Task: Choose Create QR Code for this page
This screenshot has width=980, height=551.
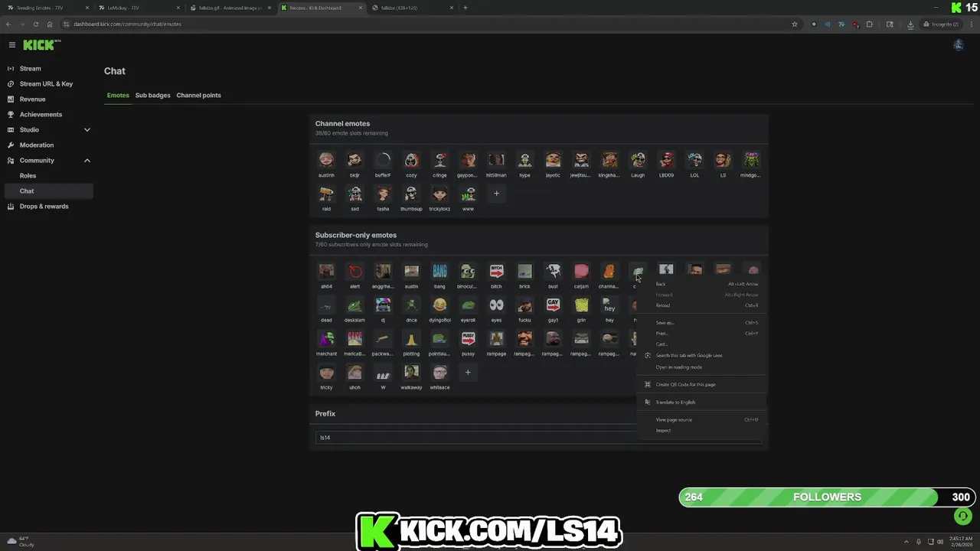Action: [701, 384]
